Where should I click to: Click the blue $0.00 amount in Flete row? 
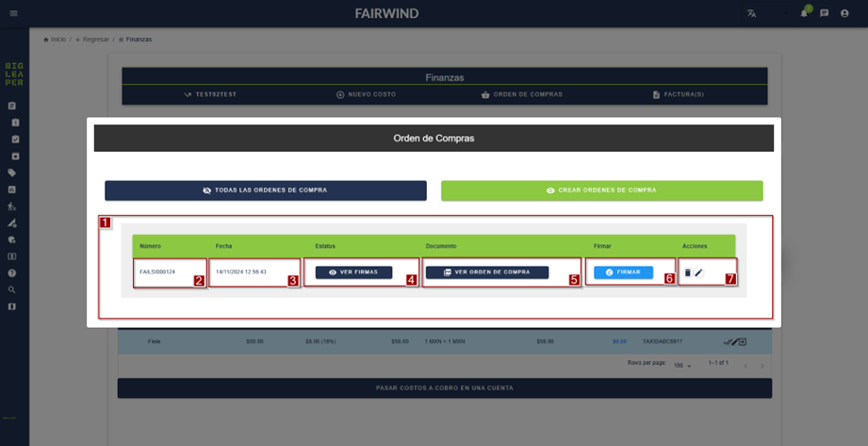point(619,342)
